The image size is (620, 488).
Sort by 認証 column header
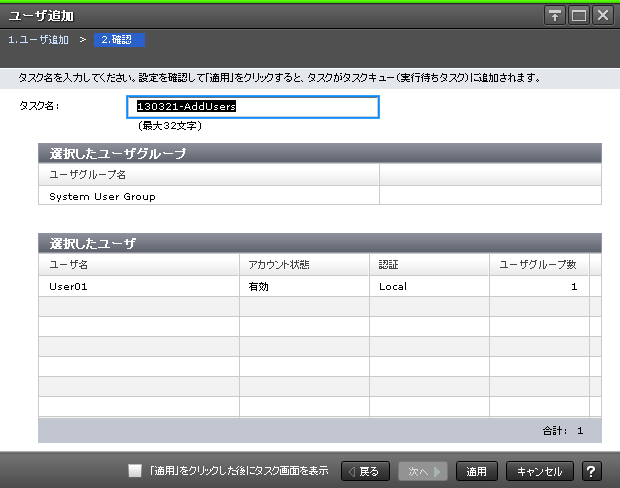(x=429, y=265)
